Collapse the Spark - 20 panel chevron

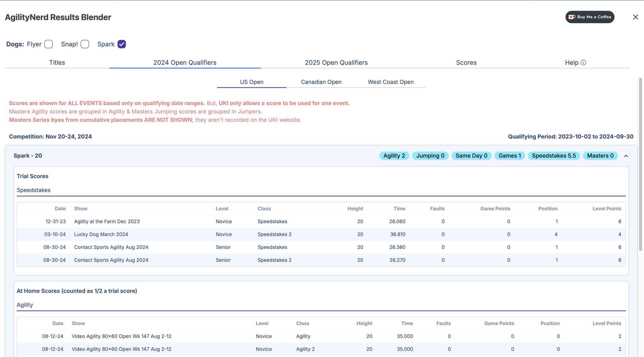(x=626, y=156)
